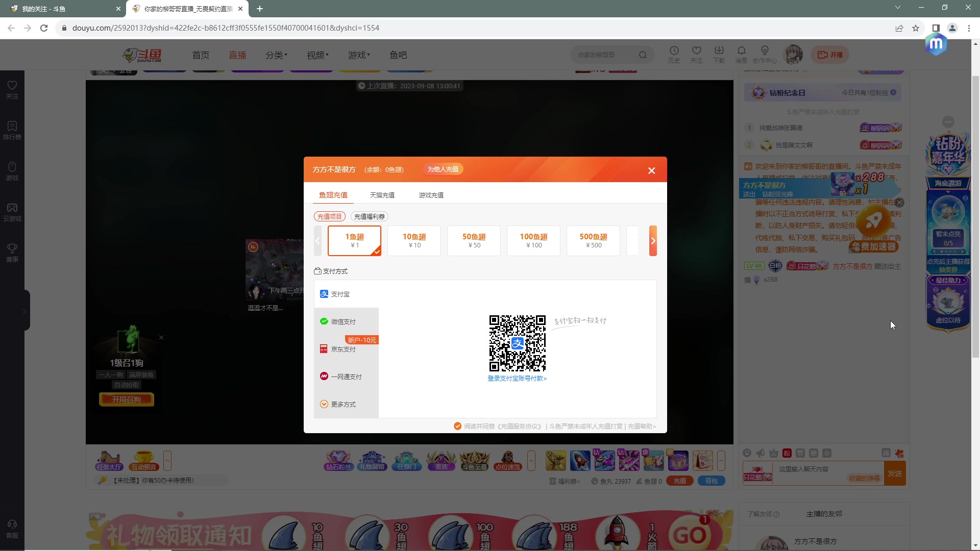Select the 鱼翅充值 tab
The width and height of the screenshot is (980, 551).
click(333, 195)
